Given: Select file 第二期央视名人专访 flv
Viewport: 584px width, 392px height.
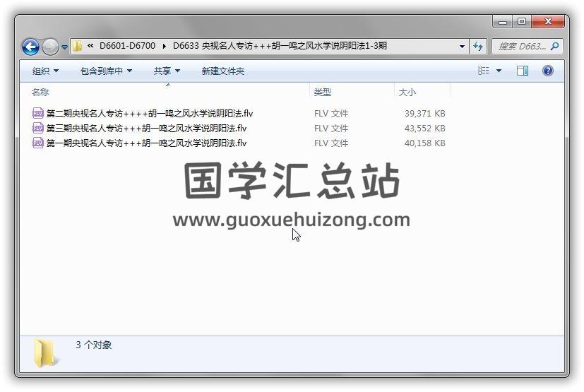Looking at the screenshot, I should point(149,113).
